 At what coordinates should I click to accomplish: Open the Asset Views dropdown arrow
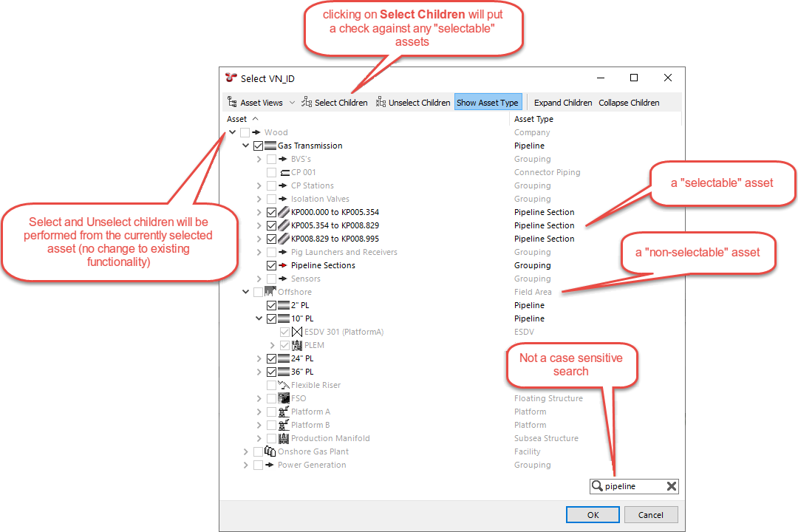292,103
